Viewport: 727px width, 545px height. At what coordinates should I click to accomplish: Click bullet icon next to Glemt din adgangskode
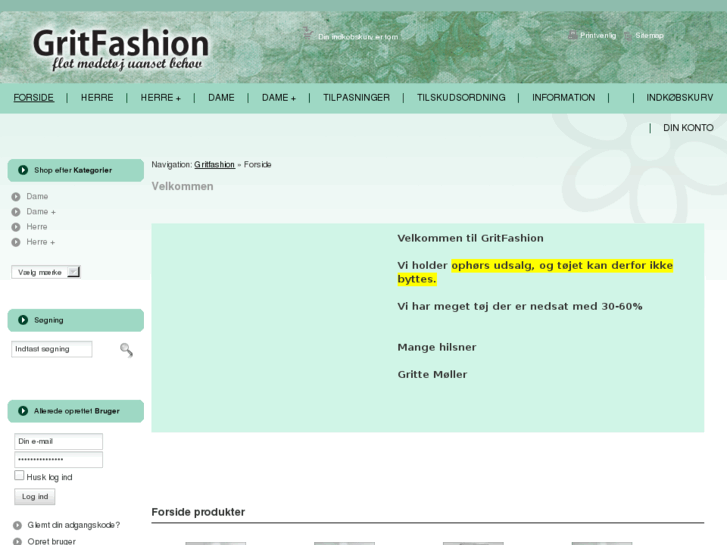coord(17,526)
